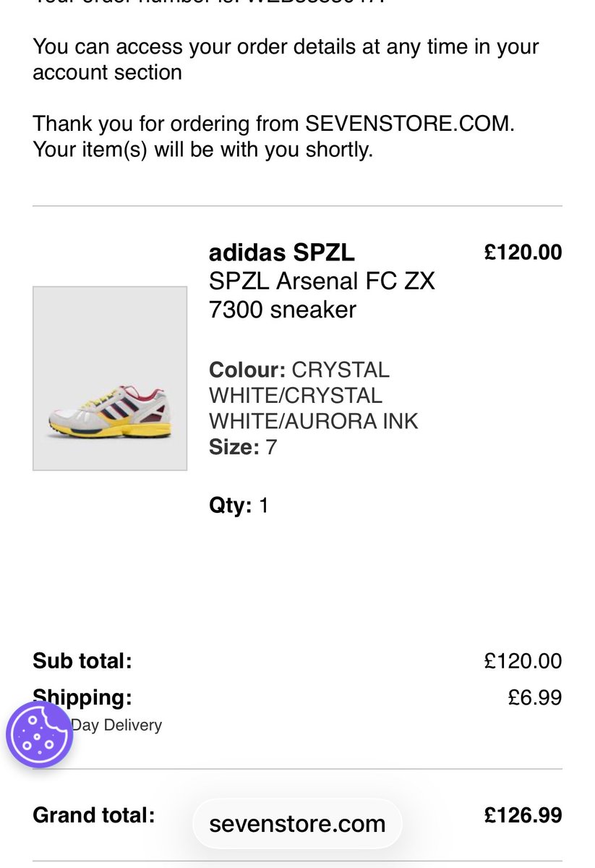Click the Day Delivery shipping method text
This screenshot has height=868, width=595.
pyautogui.click(x=116, y=725)
